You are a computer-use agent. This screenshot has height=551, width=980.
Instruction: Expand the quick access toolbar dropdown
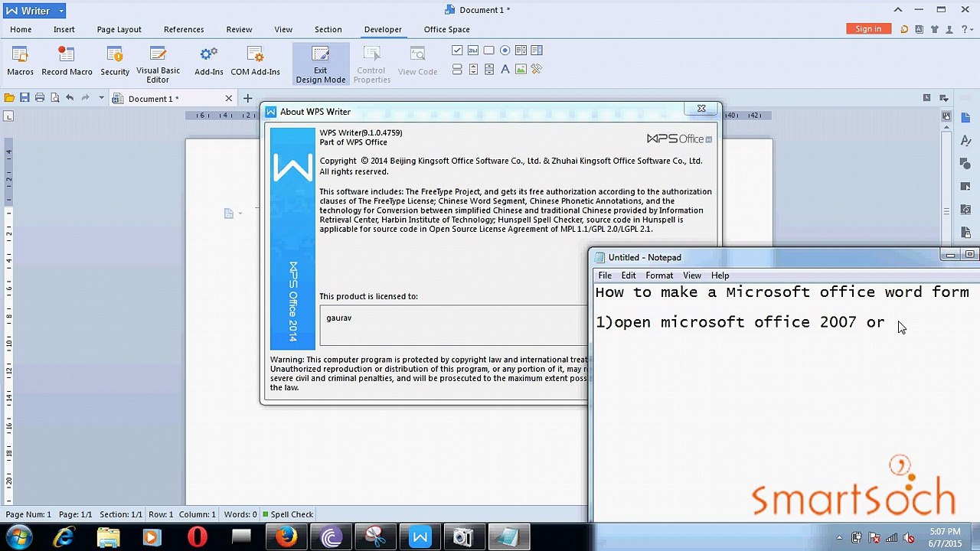point(101,98)
